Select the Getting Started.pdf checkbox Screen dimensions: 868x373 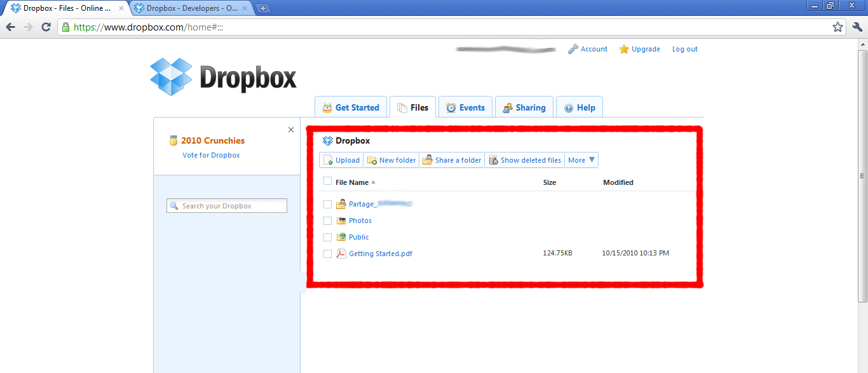click(328, 253)
